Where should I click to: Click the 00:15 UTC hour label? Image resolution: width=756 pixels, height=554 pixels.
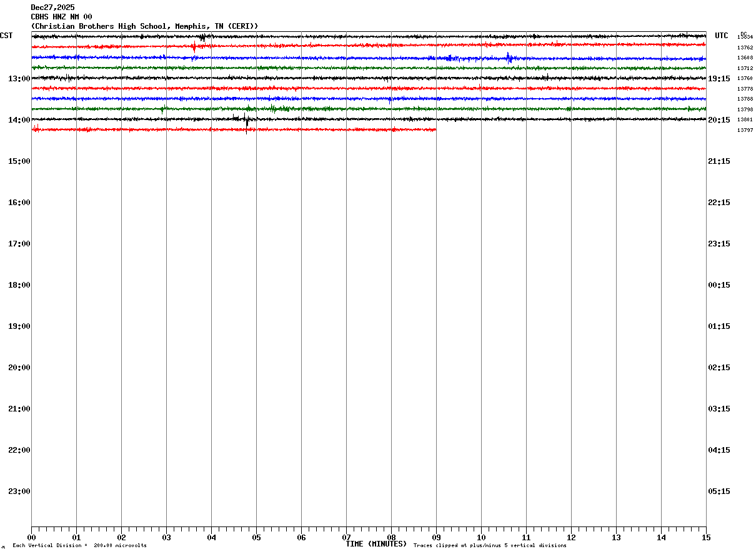pos(719,285)
